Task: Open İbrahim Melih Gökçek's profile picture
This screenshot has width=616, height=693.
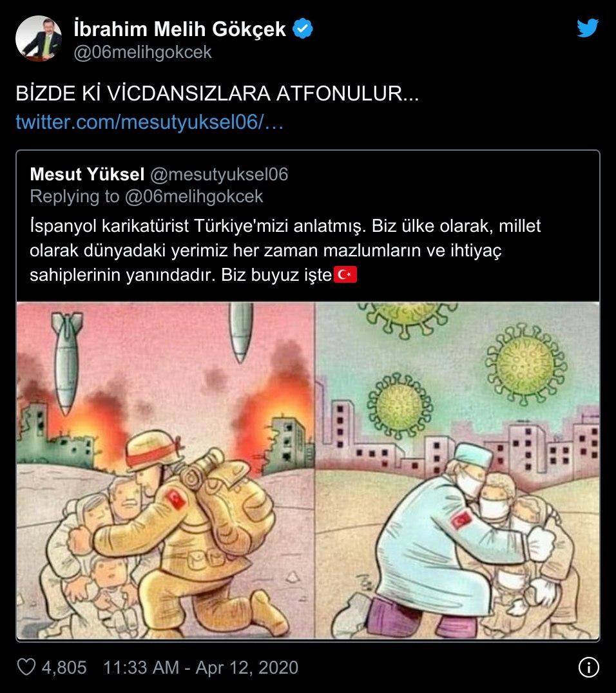Action: pos(39,39)
